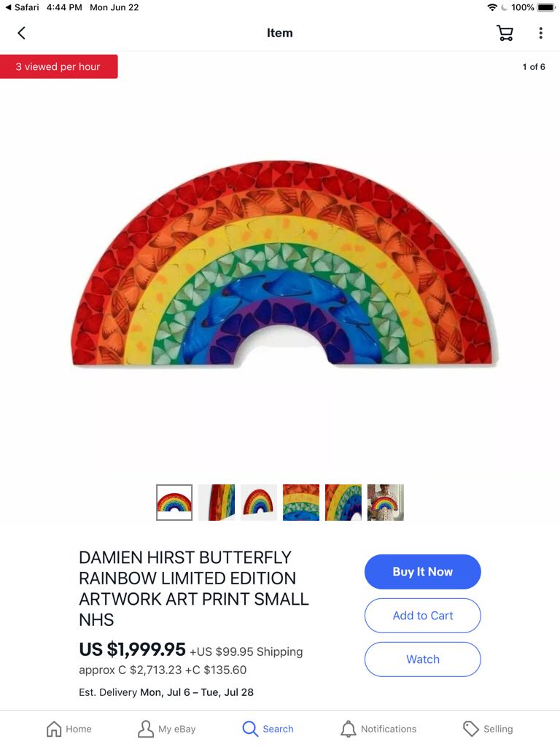Select the fourth close-up butterfly thumbnail
This screenshot has height=747, width=560.
coord(301,503)
